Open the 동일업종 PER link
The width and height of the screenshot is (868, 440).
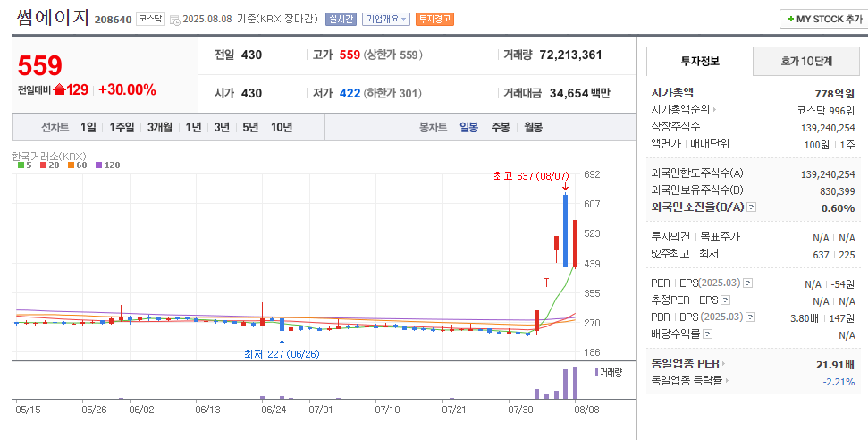tap(688, 363)
